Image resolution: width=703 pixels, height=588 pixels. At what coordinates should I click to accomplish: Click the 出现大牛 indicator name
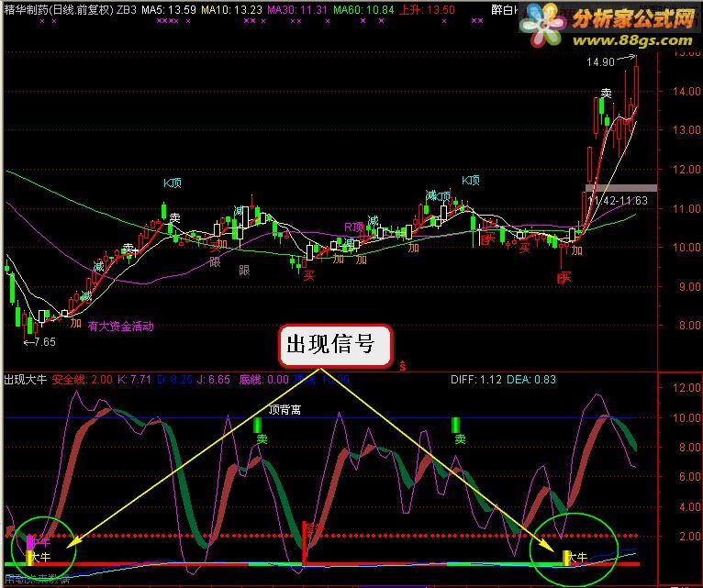tap(26, 380)
